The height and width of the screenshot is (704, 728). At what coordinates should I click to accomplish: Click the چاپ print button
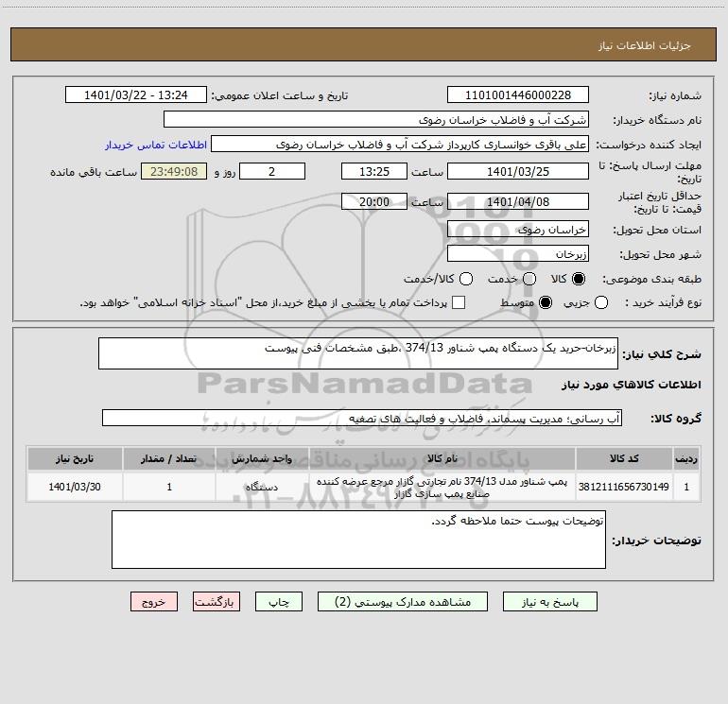pos(279,602)
